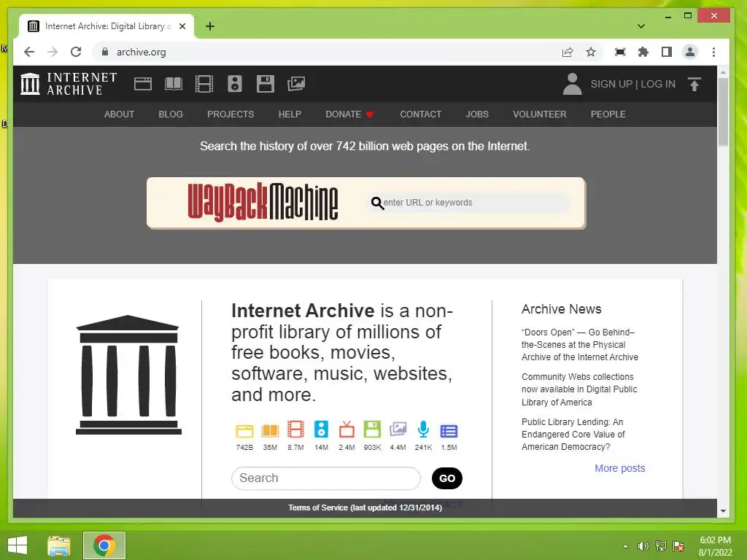
Task: Select the Internet Archive browser tab
Action: (107, 26)
